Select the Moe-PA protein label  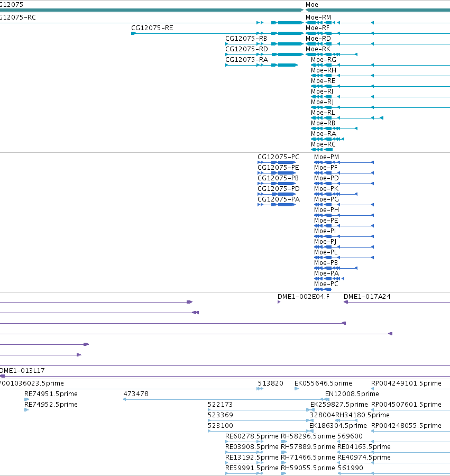(x=326, y=274)
